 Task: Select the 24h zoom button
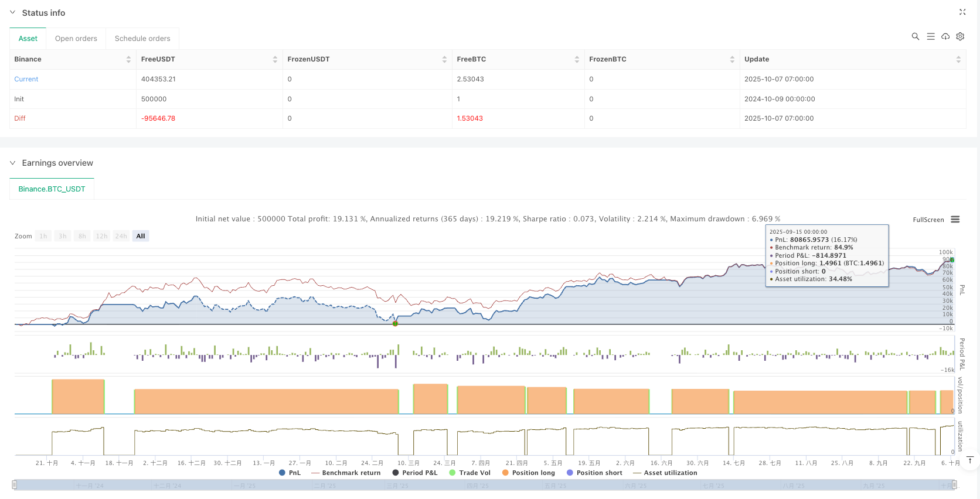coord(121,236)
